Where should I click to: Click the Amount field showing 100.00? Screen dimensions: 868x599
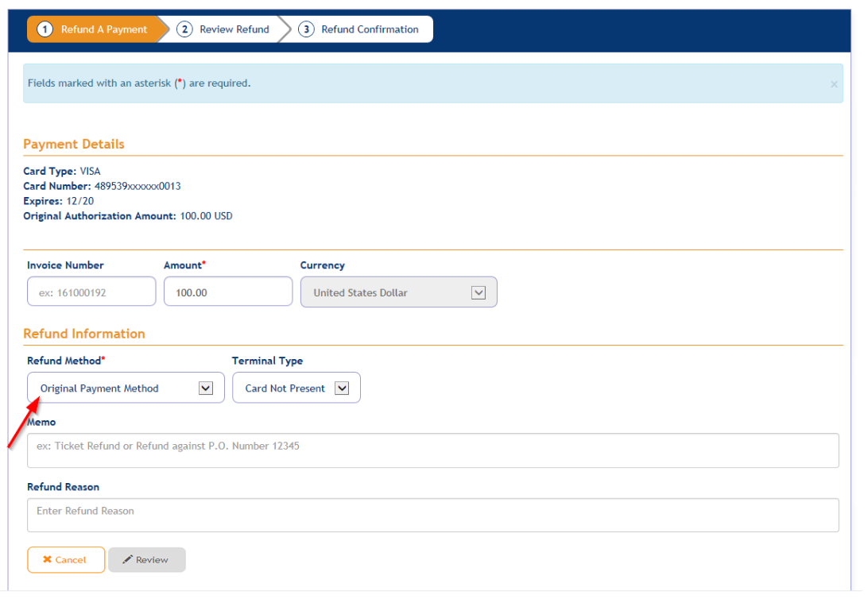coord(228,292)
